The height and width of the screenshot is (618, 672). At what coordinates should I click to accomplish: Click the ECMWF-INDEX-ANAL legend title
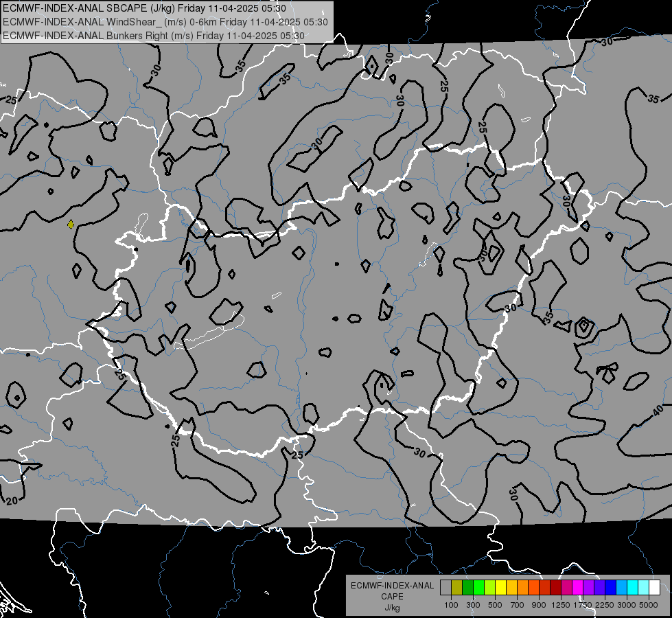coord(392,586)
